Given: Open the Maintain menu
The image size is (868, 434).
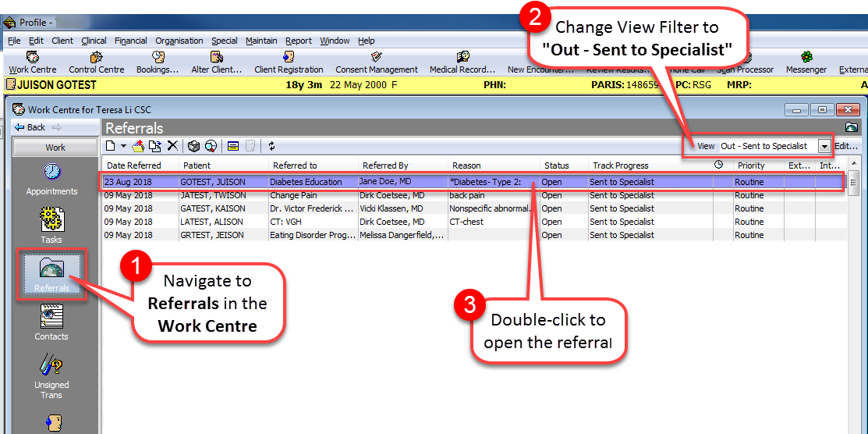Looking at the screenshot, I should coord(260,41).
